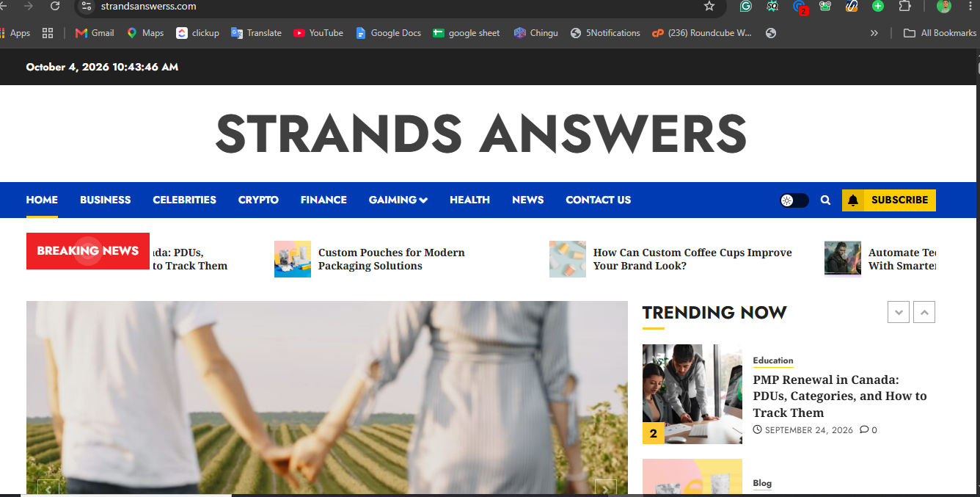The width and height of the screenshot is (980, 497).
Task: Open the Apps shortcut in bookmarks bar
Action: pos(15,33)
